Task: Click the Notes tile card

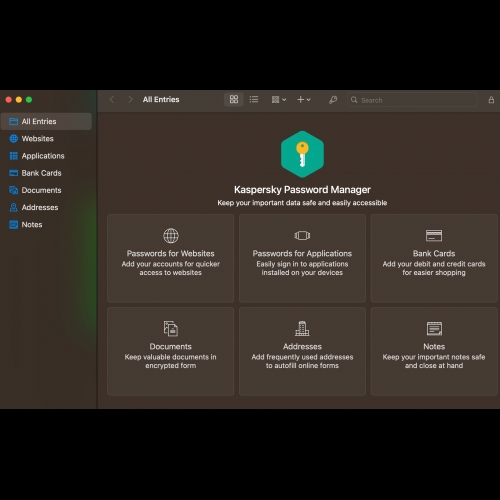Action: [434, 351]
